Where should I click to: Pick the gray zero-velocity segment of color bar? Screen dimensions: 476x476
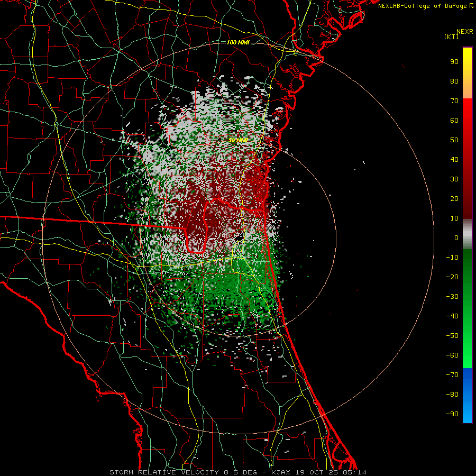tap(467, 234)
